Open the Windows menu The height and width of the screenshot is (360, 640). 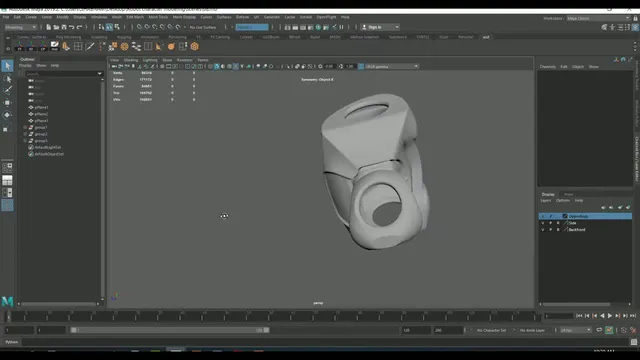(x=99, y=17)
